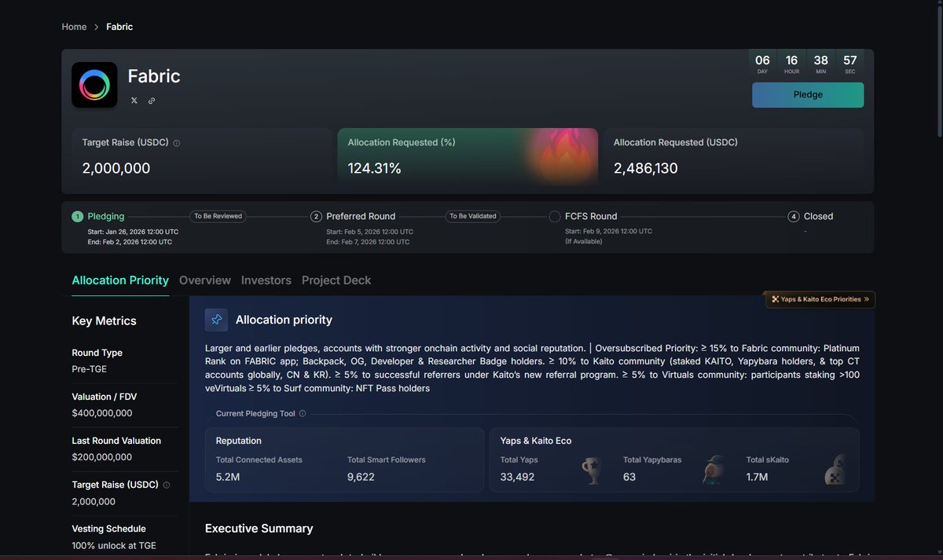Open Fabric's X (Twitter) profile icon
The height and width of the screenshot is (560, 943).
[134, 101]
